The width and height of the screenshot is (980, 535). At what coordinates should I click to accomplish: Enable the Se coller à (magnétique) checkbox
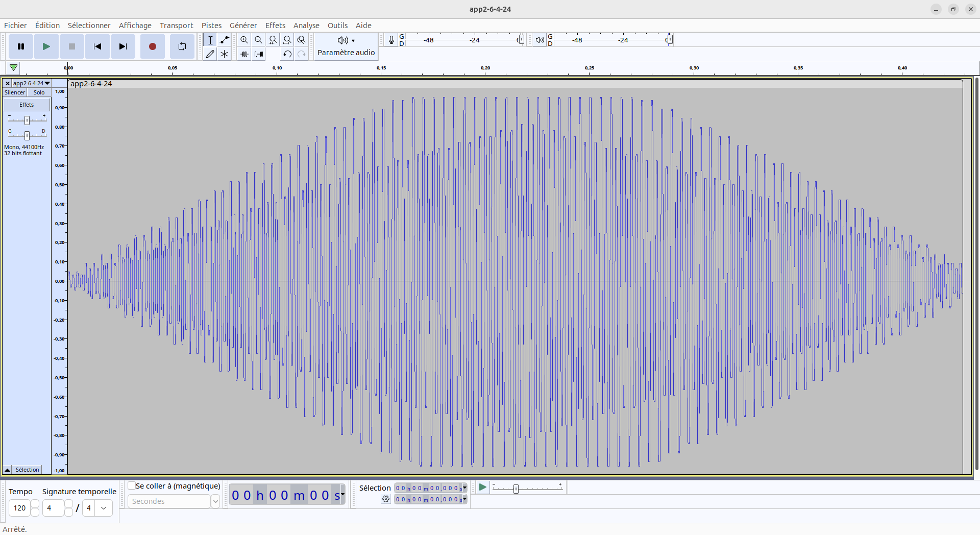click(132, 485)
